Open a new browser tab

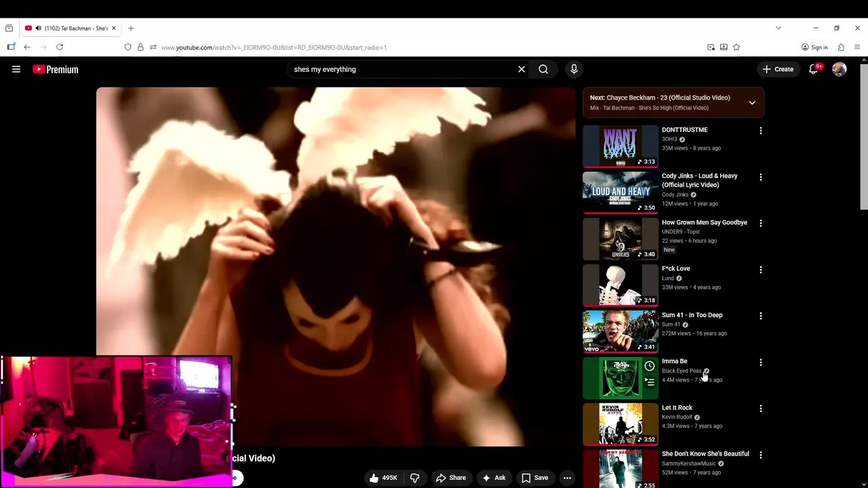(x=131, y=28)
